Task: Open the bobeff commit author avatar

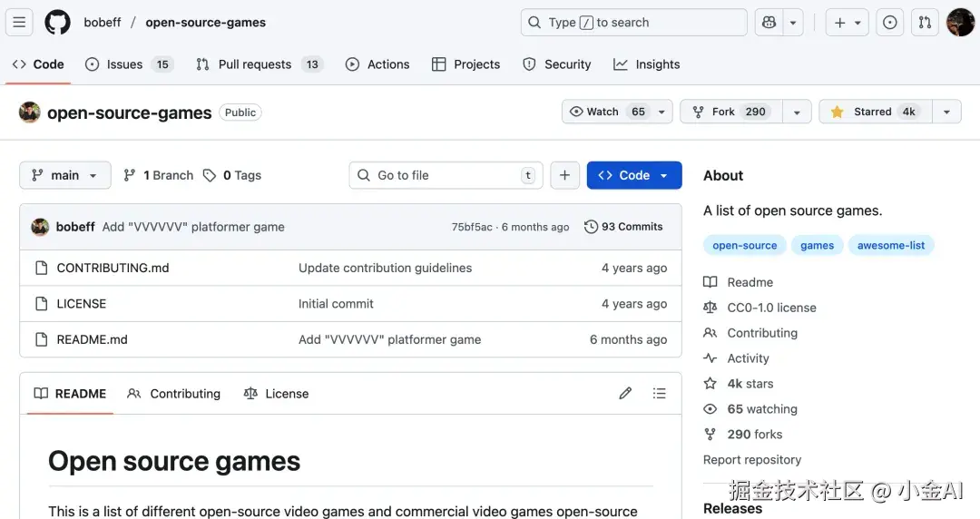Action: coord(40,227)
